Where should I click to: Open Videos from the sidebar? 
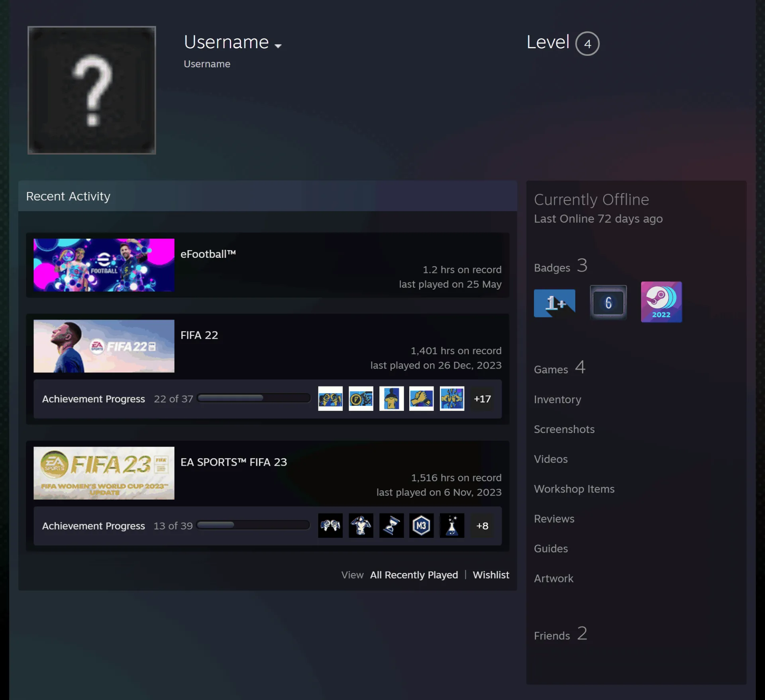pos(551,459)
